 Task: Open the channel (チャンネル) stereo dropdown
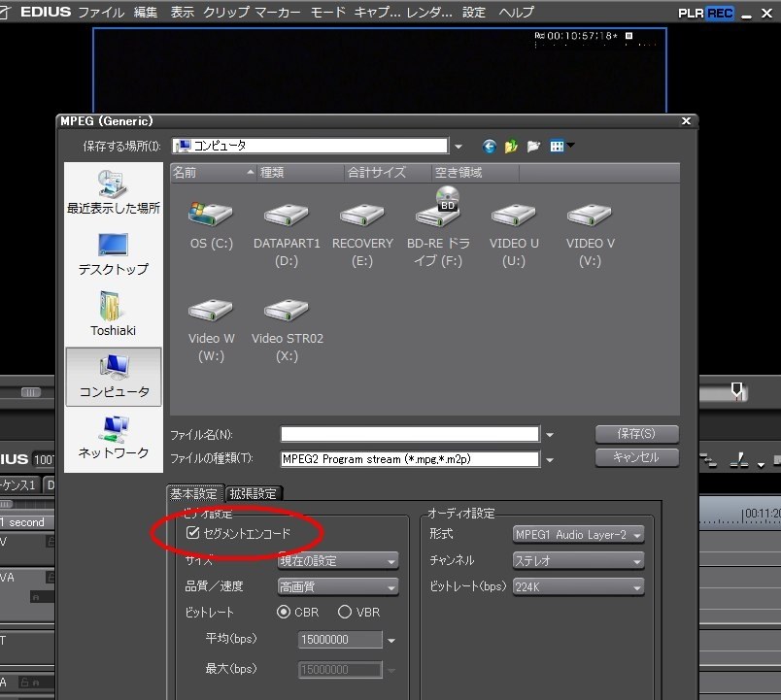point(578,561)
